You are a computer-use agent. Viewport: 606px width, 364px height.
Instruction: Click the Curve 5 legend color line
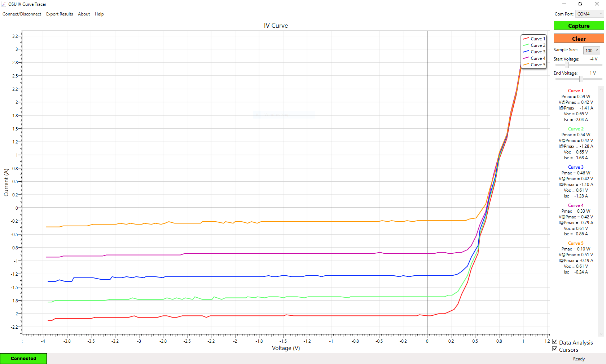(527, 65)
